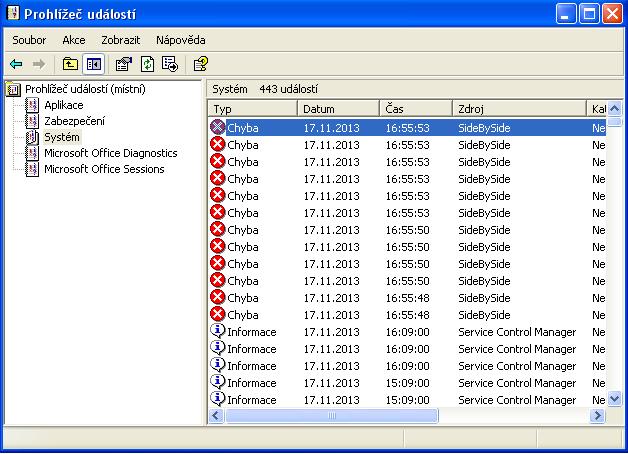Select the highlighted Chyba row at 16:55:53
This screenshot has height=454, width=628.
[x=408, y=128]
